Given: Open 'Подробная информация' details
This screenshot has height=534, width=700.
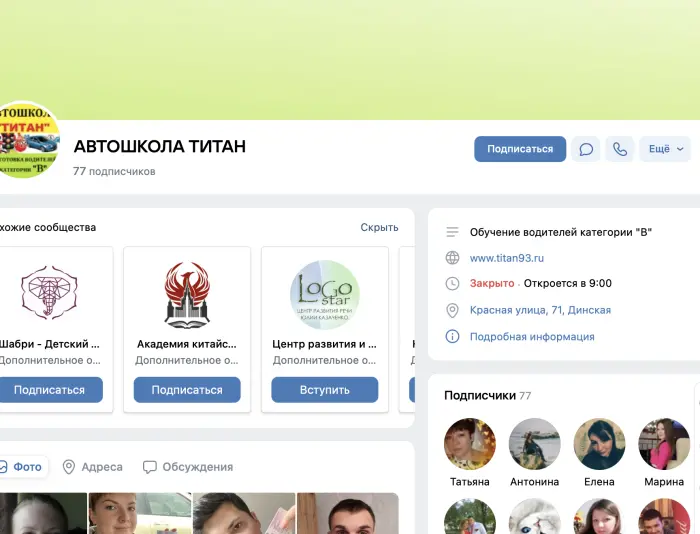Looking at the screenshot, I should 532,337.
